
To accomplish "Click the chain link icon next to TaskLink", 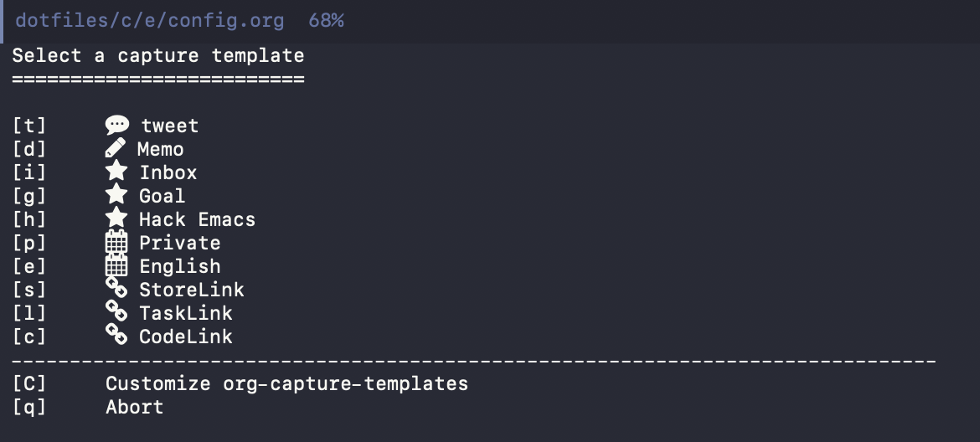I will point(116,313).
